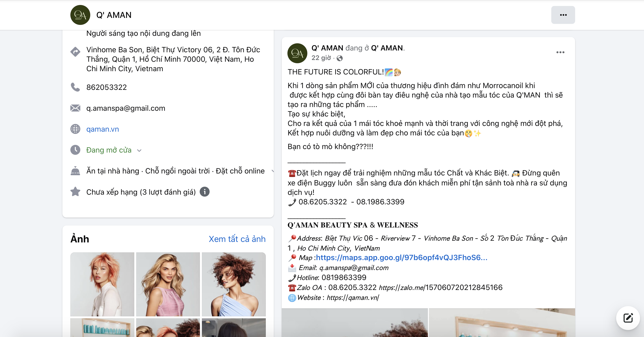The width and height of the screenshot is (644, 337).
Task: Open the curly-haired model photo thumbnail
Action: pos(233,284)
